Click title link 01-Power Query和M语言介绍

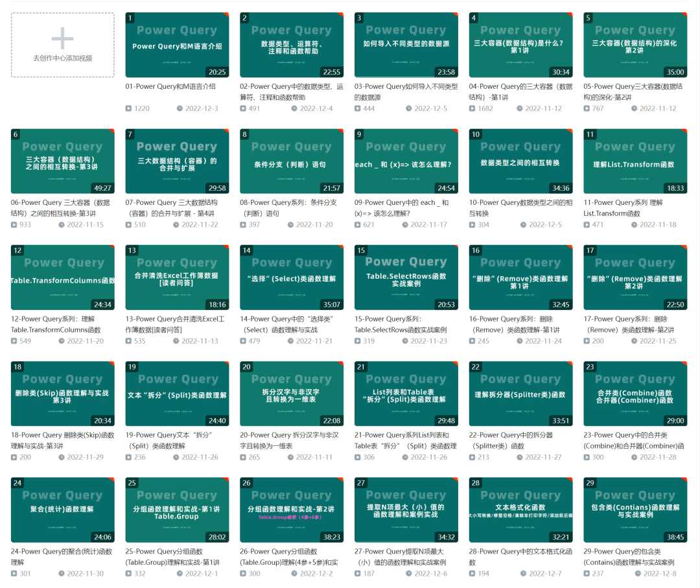170,87
